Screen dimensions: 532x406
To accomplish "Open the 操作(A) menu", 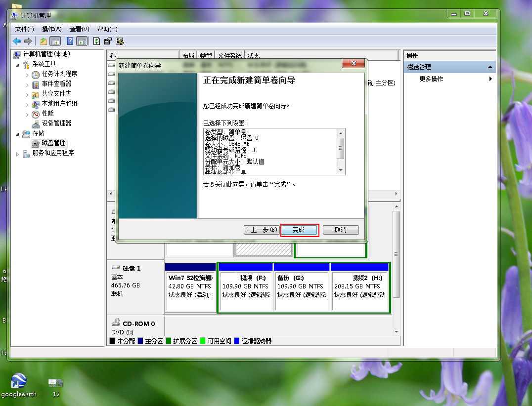I will pos(52,29).
